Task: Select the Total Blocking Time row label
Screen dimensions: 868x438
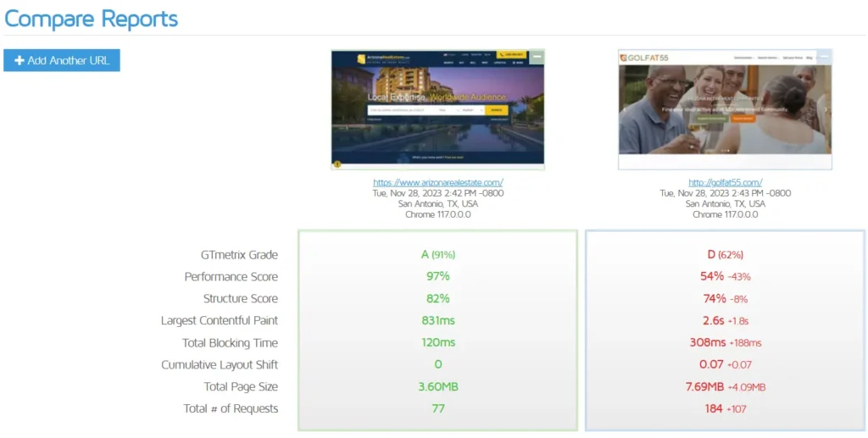Action: (x=230, y=343)
